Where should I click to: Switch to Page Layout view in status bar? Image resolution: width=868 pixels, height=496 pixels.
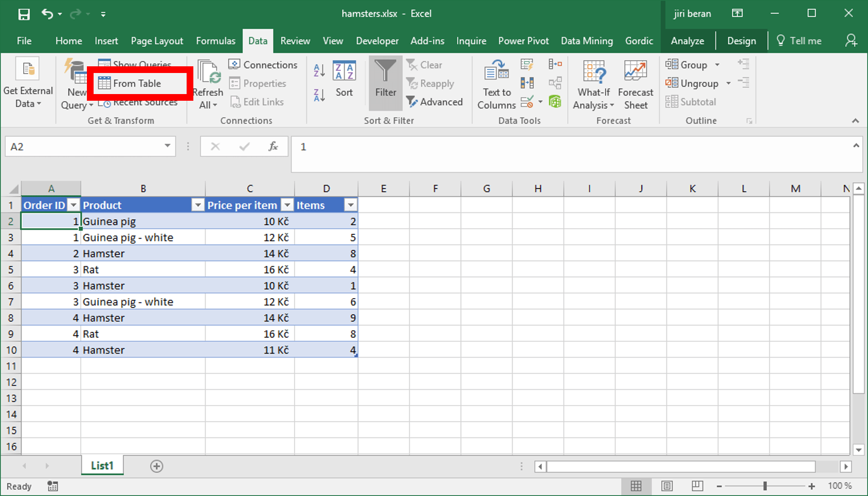point(667,486)
